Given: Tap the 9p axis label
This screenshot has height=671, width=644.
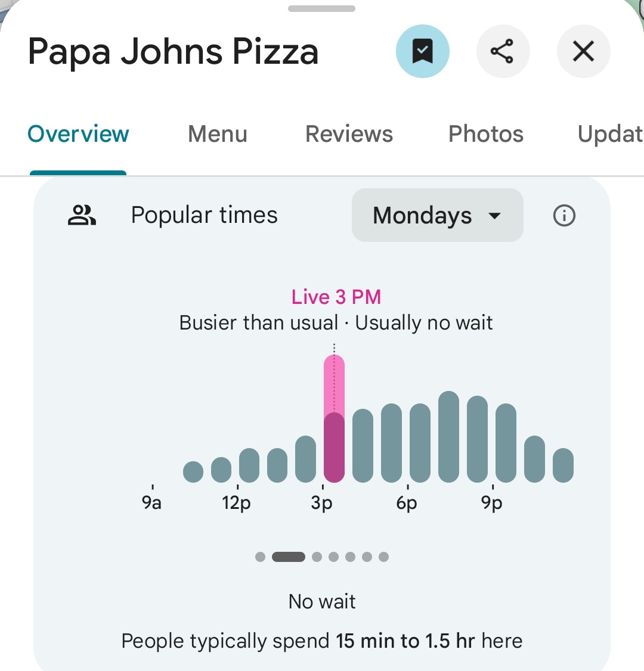Looking at the screenshot, I should pyautogui.click(x=492, y=504).
